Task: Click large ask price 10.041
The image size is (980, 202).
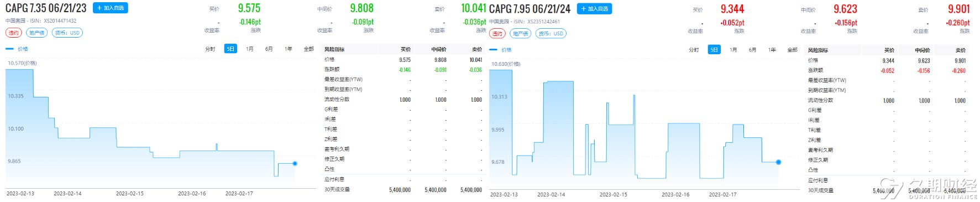Action: pyautogui.click(x=474, y=8)
